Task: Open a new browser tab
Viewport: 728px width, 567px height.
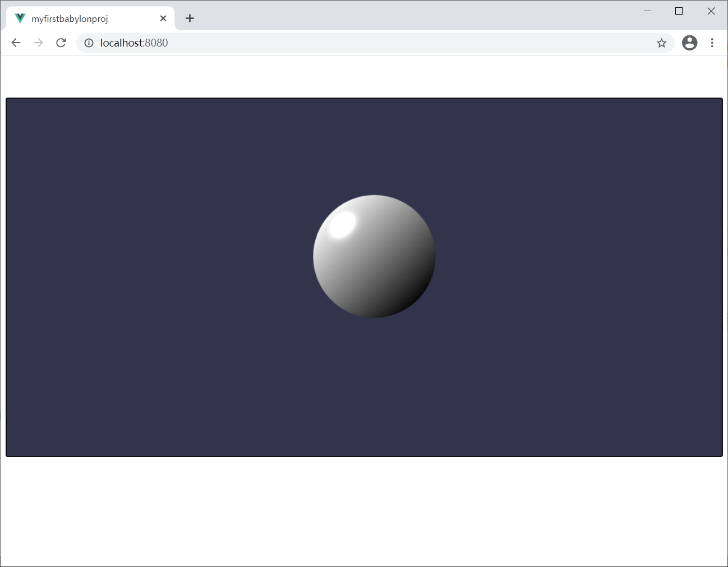Action: pyautogui.click(x=190, y=18)
